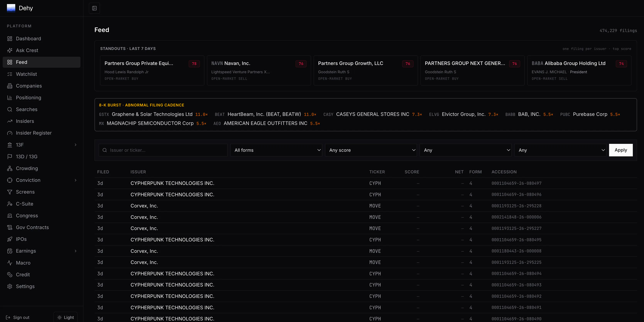
Task: Click the Gov Contracts scroll icon
Action: tap(10, 227)
